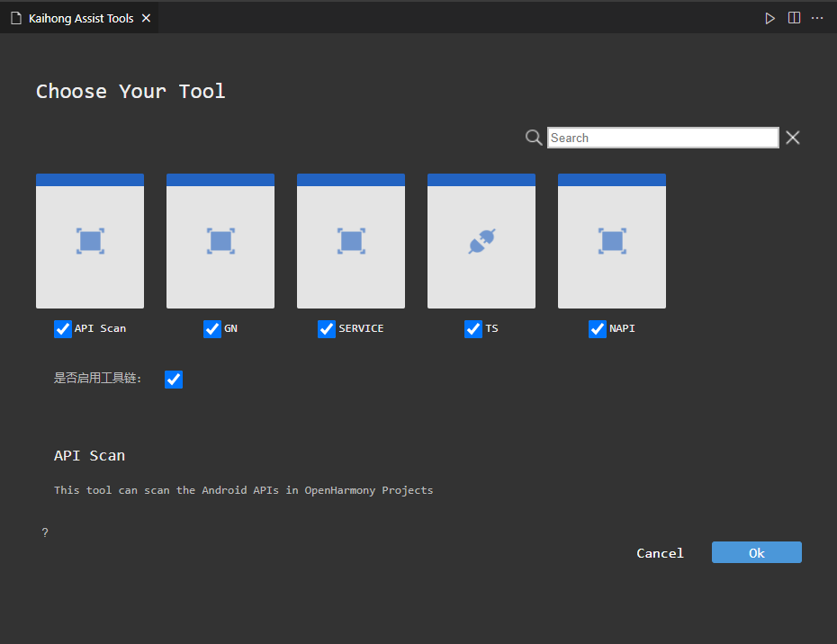Click the magnifier search icon
Screen dimensions: 837x644
[534, 138]
